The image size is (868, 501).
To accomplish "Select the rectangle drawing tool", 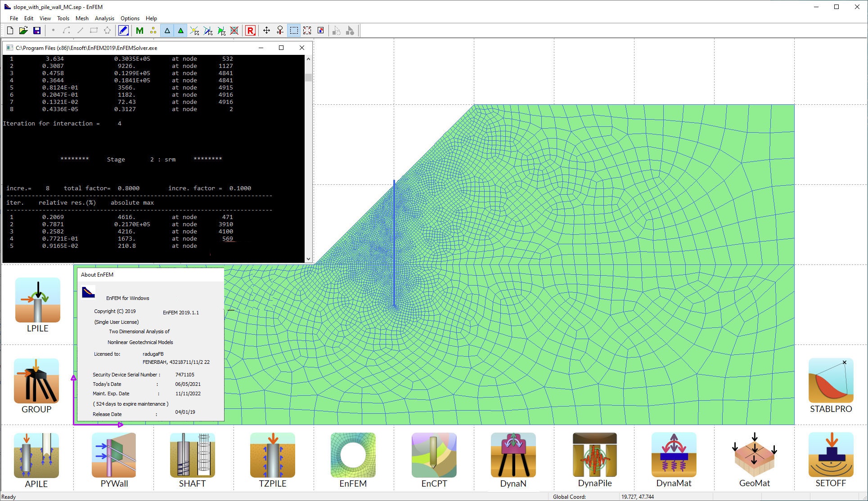I will click(x=94, y=31).
